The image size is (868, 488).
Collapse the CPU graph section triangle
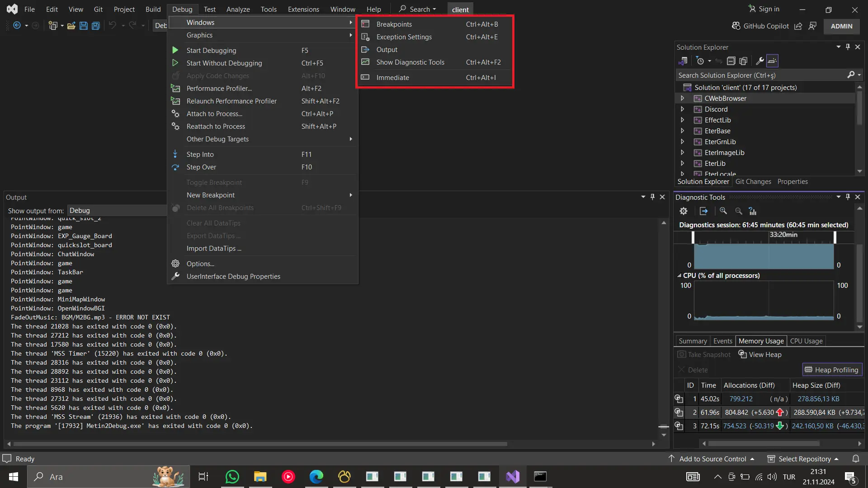(679, 276)
